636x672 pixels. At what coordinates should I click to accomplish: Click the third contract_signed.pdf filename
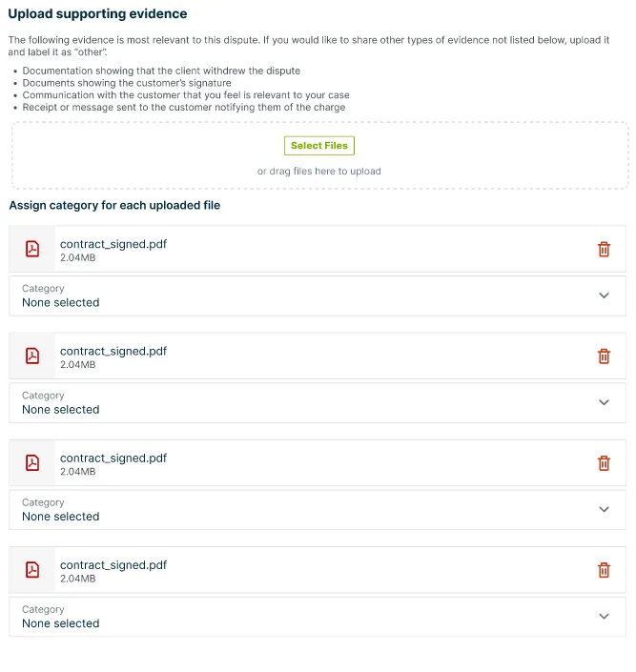[113, 458]
